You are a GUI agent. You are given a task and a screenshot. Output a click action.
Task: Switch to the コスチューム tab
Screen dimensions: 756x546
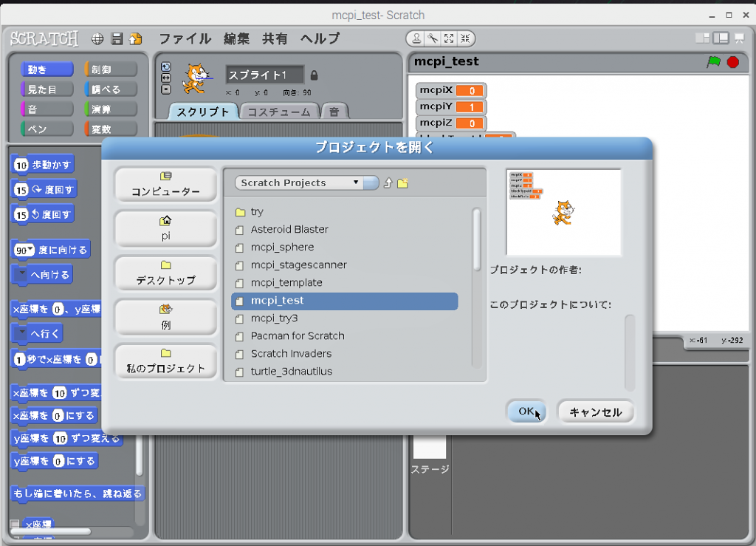point(279,112)
